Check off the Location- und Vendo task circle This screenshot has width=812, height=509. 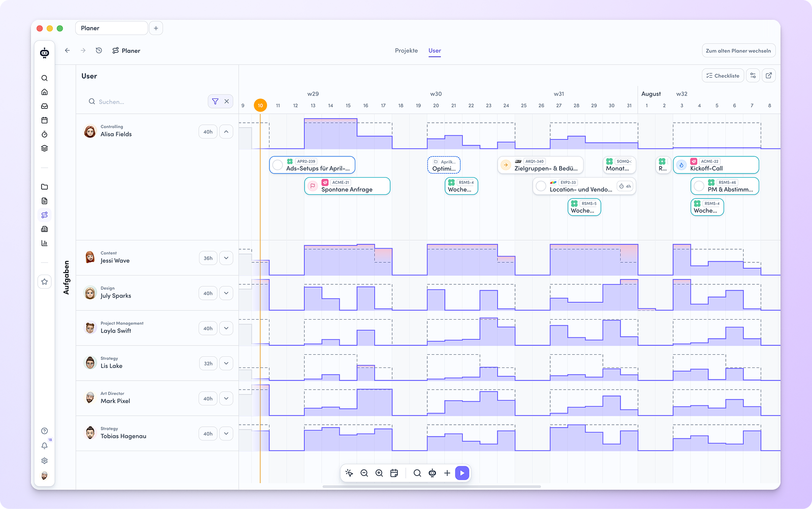tap(541, 186)
